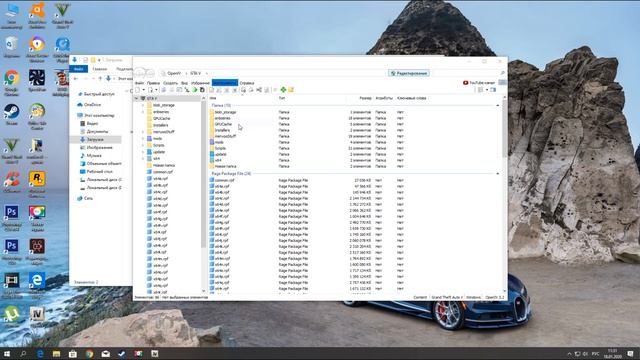Expand the x64 node in tree
The width and height of the screenshot is (640, 360).
click(x=143, y=158)
